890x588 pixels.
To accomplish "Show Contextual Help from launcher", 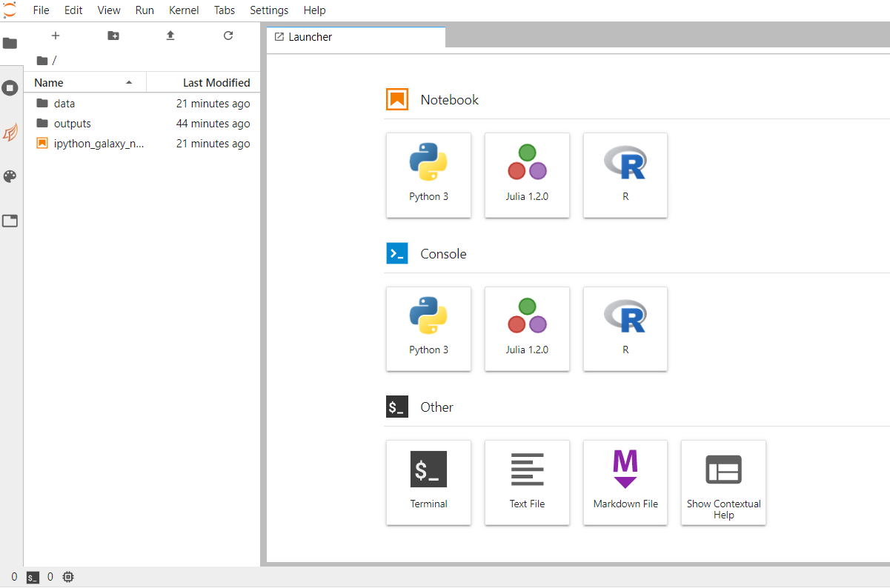I will pyautogui.click(x=723, y=483).
